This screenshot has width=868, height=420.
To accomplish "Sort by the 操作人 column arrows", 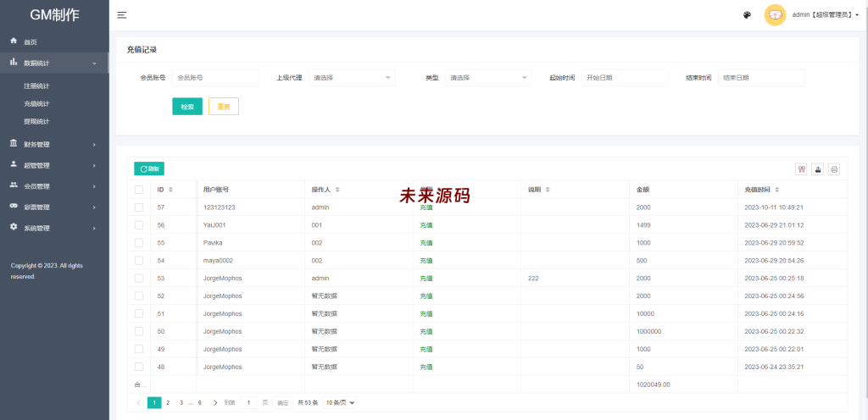I will click(x=337, y=190).
